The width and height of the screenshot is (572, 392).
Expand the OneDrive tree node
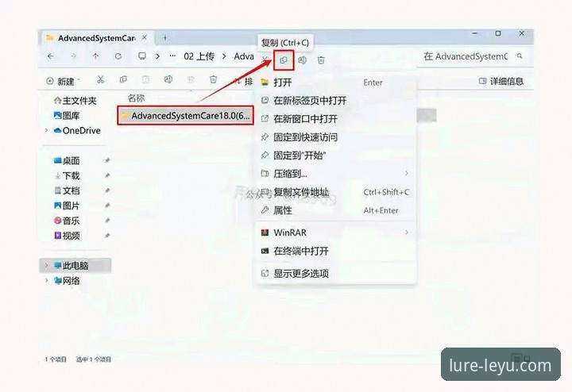point(46,130)
